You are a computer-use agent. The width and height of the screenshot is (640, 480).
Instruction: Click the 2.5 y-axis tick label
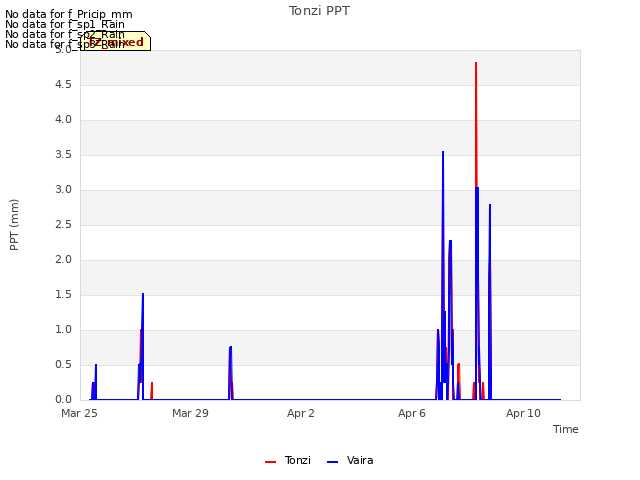point(63,225)
